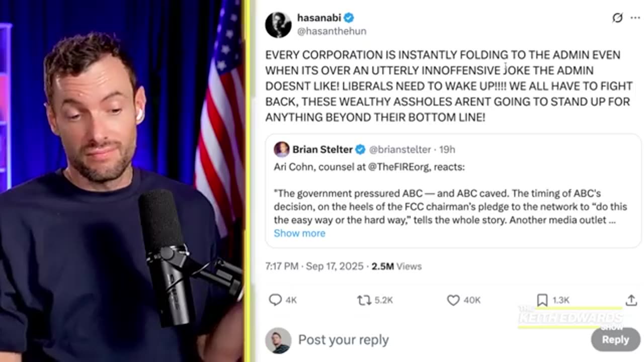Click the gray Reply button
The width and height of the screenshot is (644, 362).
coord(615,340)
